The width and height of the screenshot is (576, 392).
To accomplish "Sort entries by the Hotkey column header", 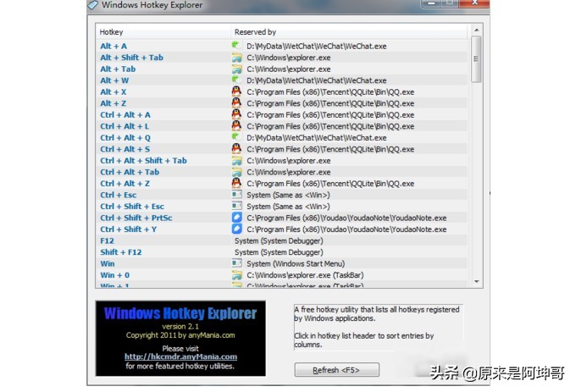I will pyautogui.click(x=163, y=32).
